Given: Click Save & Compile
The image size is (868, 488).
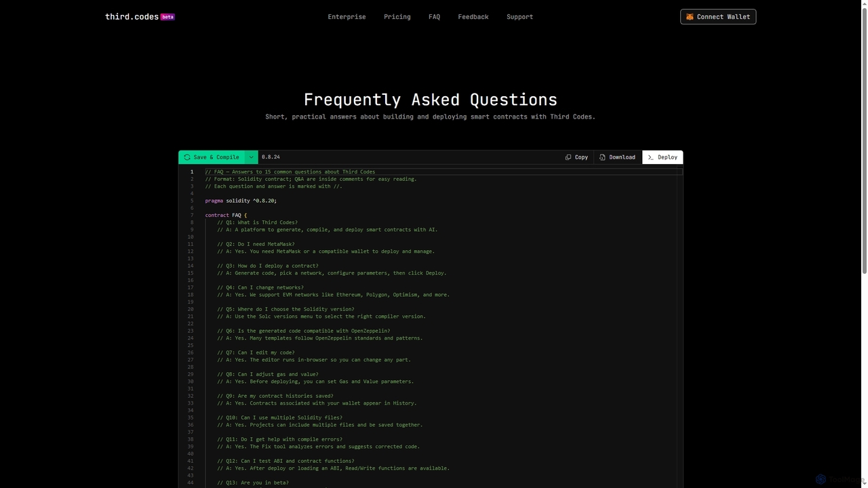Looking at the screenshot, I should coord(212,157).
